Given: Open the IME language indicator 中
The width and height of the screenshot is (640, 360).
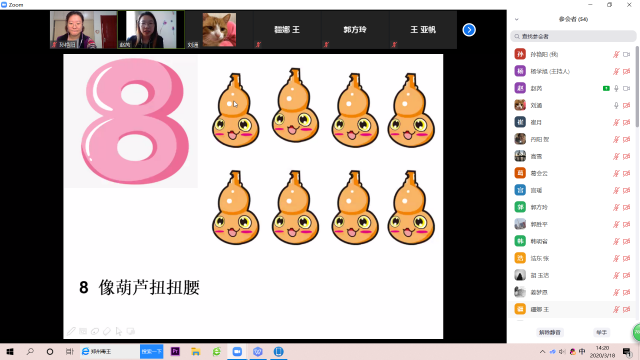Looking at the screenshot, I should pyautogui.click(x=582, y=351).
